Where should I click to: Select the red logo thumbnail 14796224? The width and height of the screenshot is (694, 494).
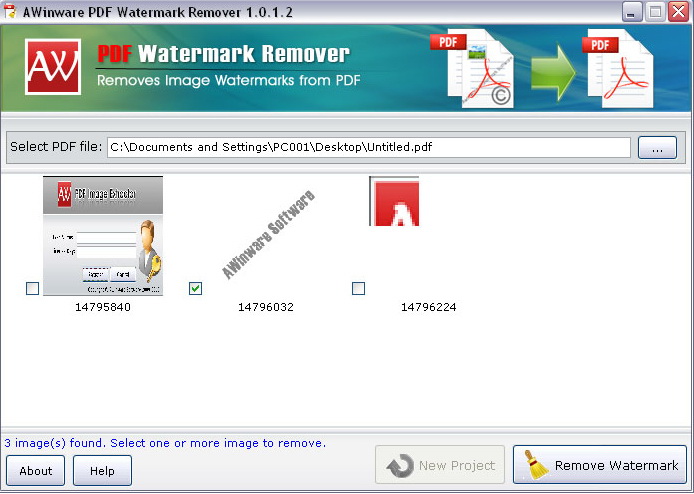coord(394,201)
